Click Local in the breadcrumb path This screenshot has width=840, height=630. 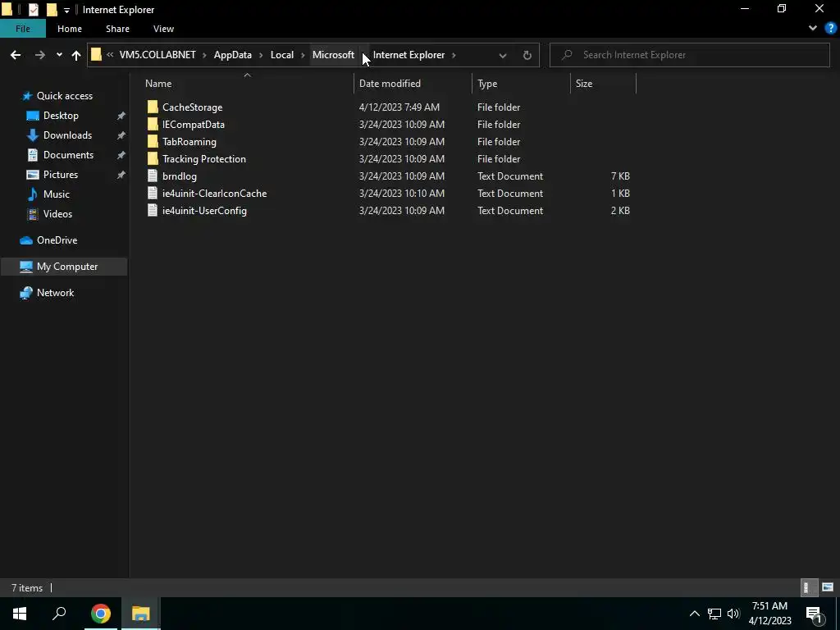pos(282,55)
